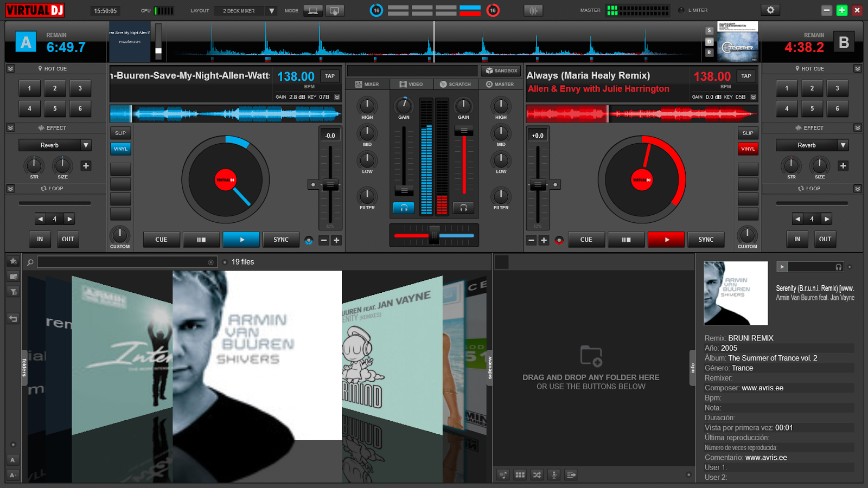The width and height of the screenshot is (868, 488).
Task: Open the settings gear in the top bar
Action: [770, 10]
